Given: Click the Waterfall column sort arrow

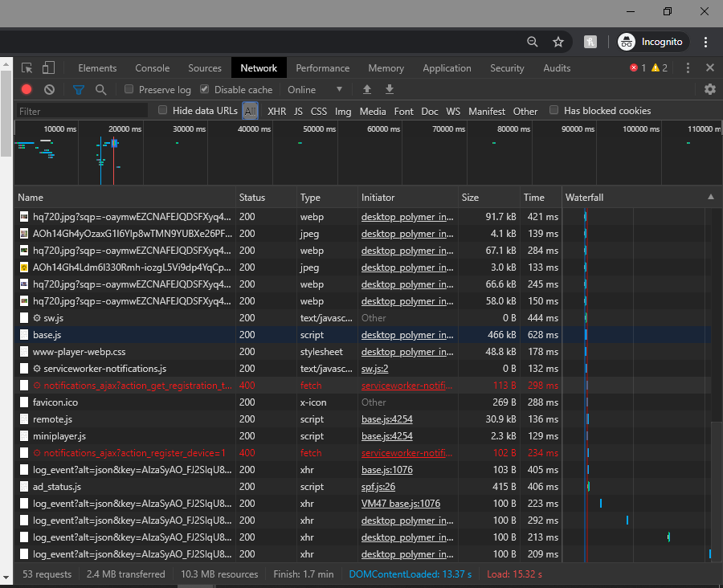Looking at the screenshot, I should [x=710, y=197].
